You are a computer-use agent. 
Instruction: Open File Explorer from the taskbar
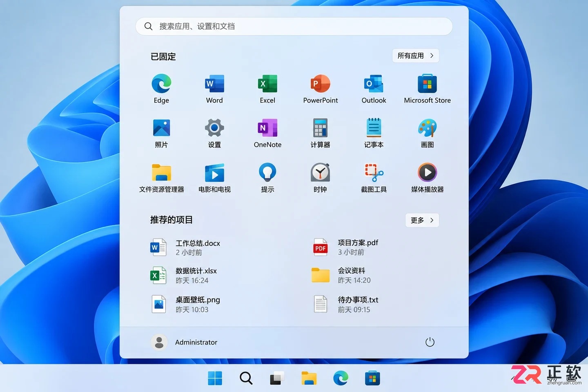pos(309,378)
